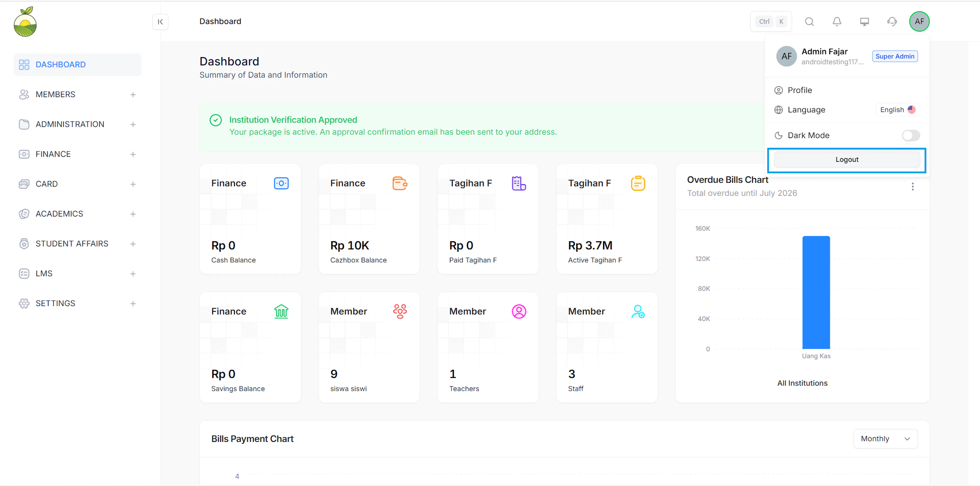Click the Settings gear icon in sidebar
980x486 pixels.
pyautogui.click(x=24, y=304)
